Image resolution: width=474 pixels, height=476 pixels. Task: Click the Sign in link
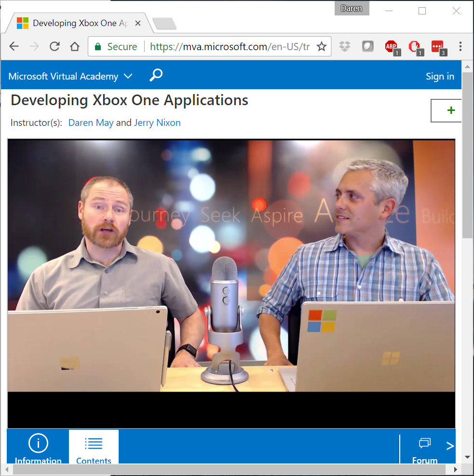(x=440, y=76)
